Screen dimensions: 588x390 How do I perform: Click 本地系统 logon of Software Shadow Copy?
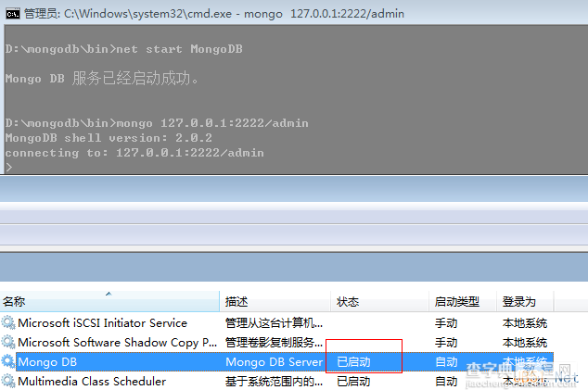(525, 343)
